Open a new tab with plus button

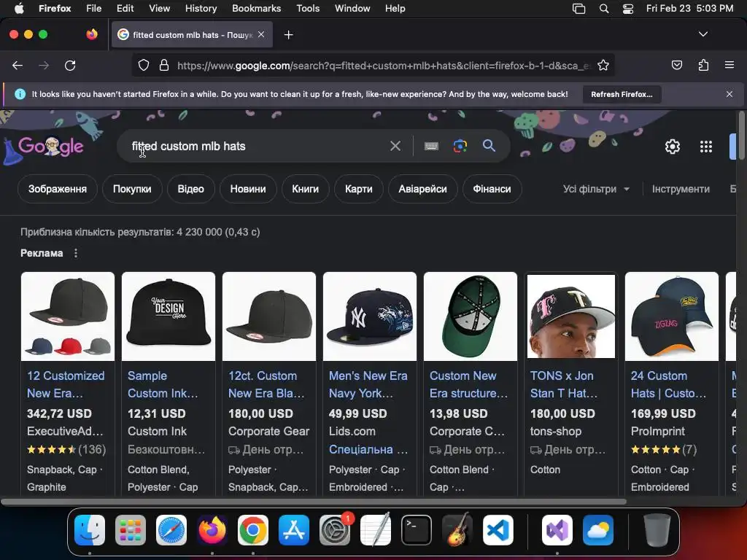[288, 35]
